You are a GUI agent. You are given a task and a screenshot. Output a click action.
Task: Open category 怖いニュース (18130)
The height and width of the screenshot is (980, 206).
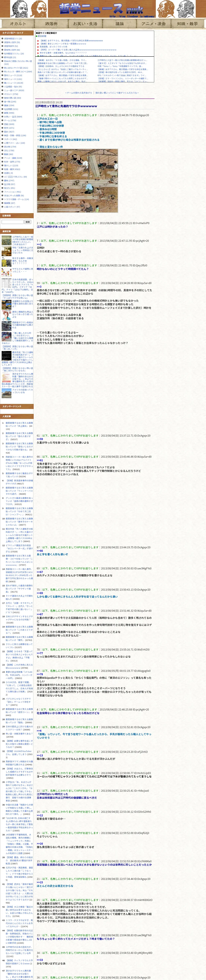(14, 83)
